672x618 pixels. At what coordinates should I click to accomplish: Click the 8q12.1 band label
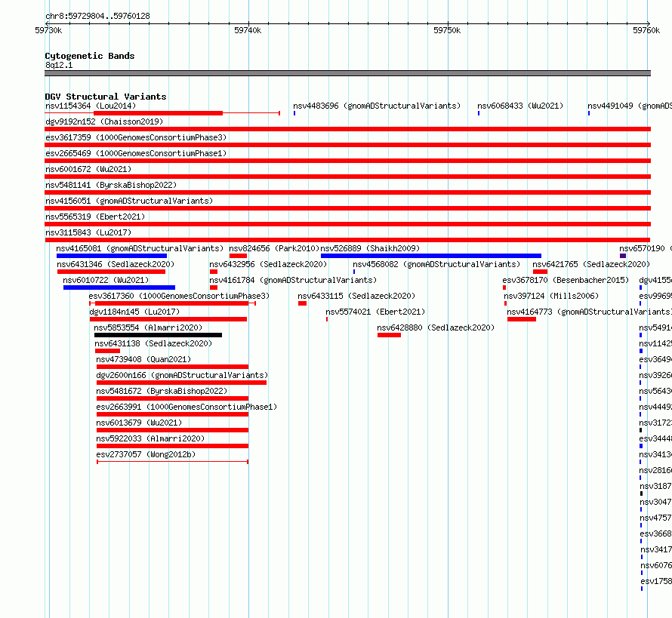(59, 65)
